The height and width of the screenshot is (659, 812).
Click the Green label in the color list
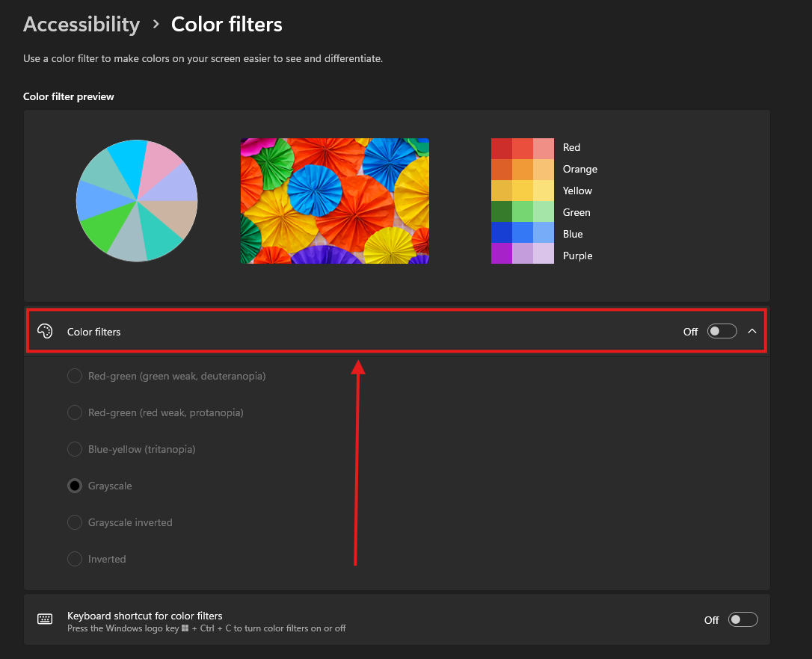[x=576, y=212]
